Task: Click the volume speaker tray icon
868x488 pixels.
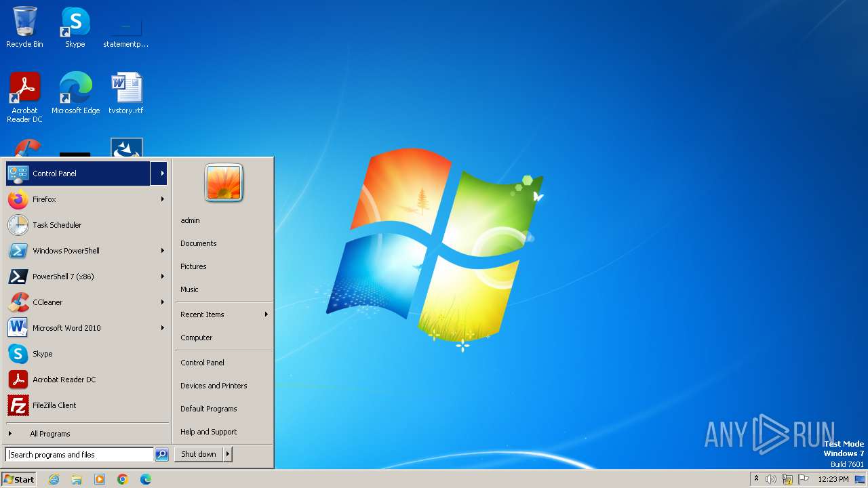Action: pos(771,479)
